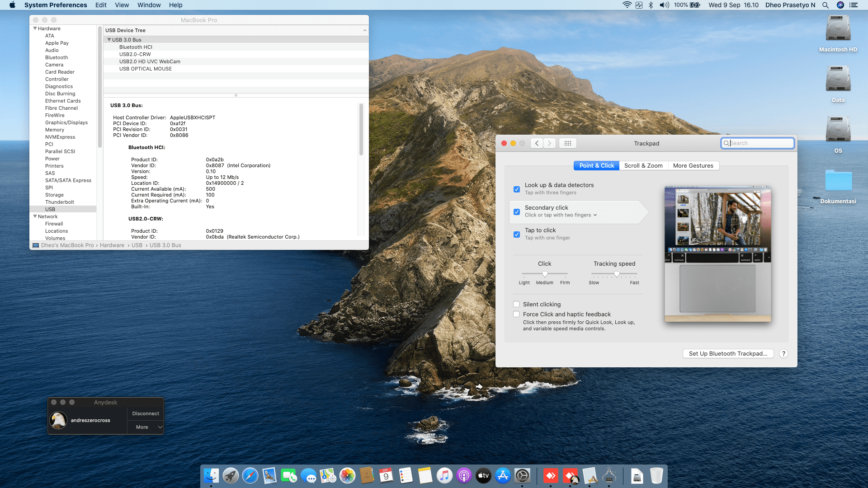Open Calendar icon showing 9
Screen dimensions: 868x488
coord(386,475)
